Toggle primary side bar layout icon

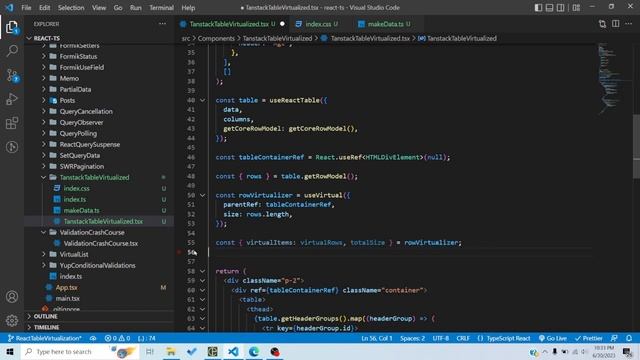coord(538,8)
